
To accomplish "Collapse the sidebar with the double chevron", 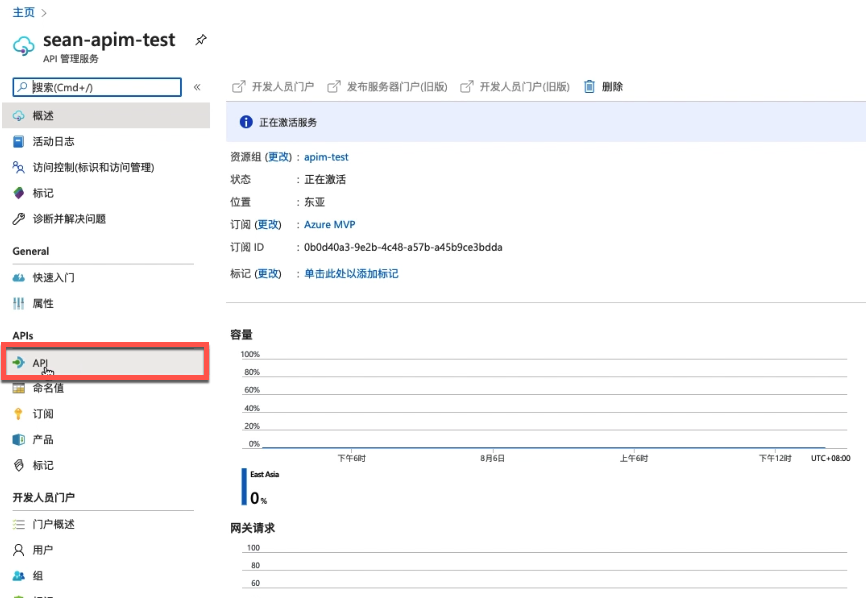I will coord(197,86).
